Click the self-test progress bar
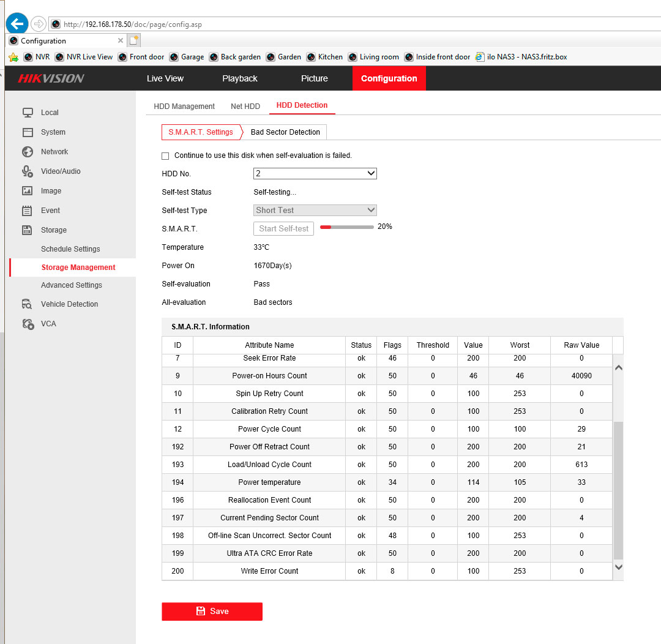The height and width of the screenshot is (644, 661). coord(346,227)
